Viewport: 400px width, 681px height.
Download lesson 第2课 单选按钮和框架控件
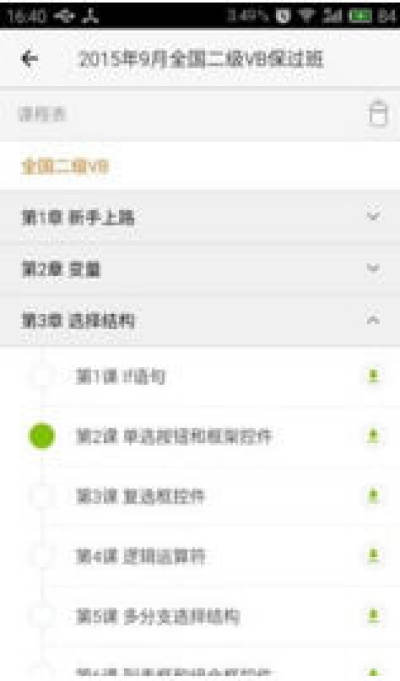click(373, 436)
